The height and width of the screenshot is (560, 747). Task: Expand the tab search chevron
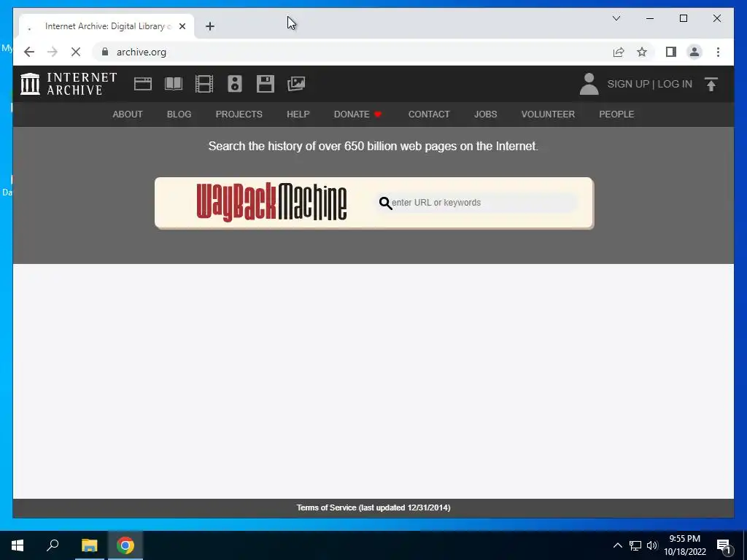[x=616, y=18]
